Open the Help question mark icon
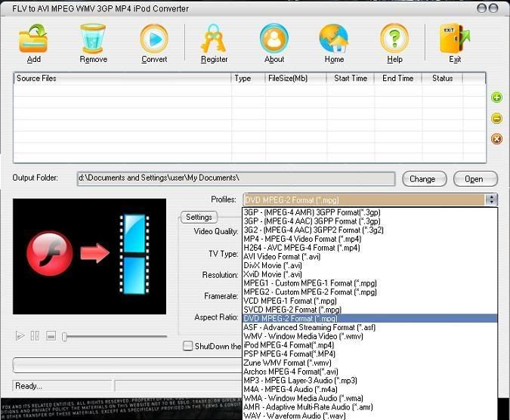The image size is (510, 420). [x=394, y=39]
